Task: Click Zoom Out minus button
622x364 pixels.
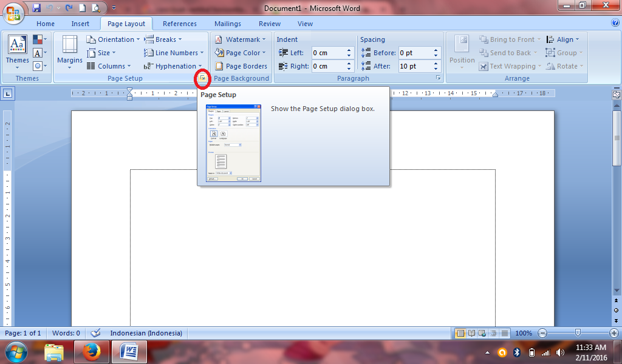Action: tap(542, 333)
